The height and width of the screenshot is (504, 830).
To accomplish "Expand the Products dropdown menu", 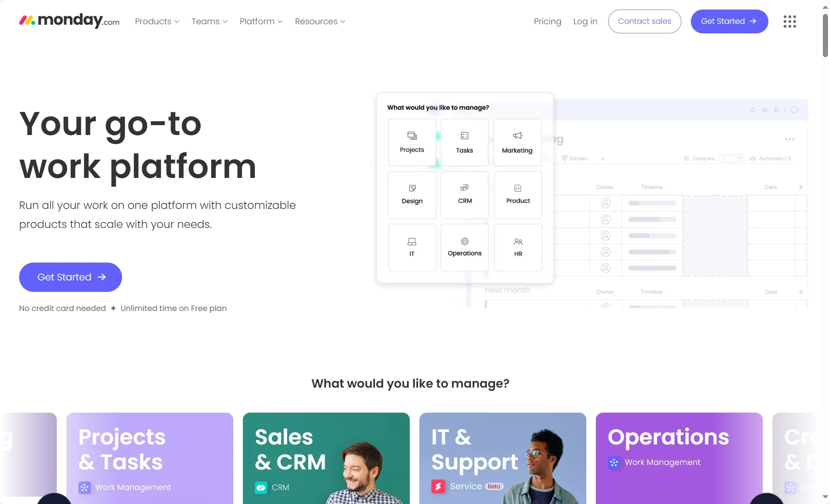I will pyautogui.click(x=157, y=21).
